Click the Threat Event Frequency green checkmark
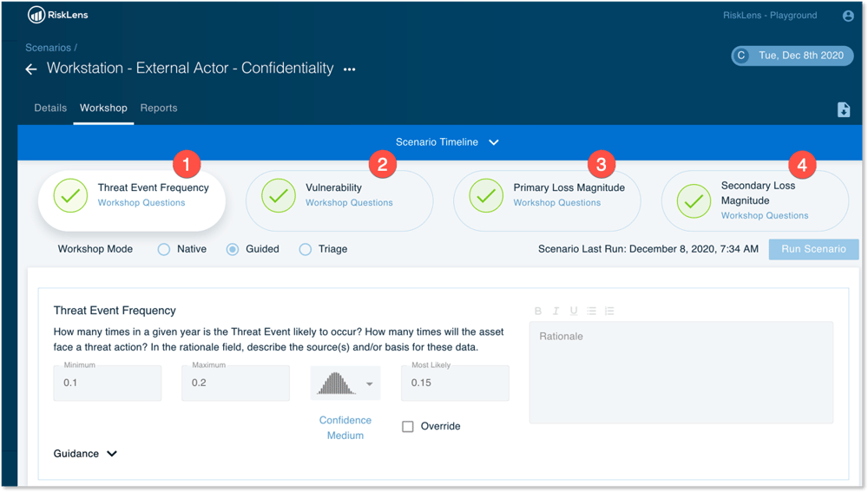The image size is (868, 492). pos(70,195)
